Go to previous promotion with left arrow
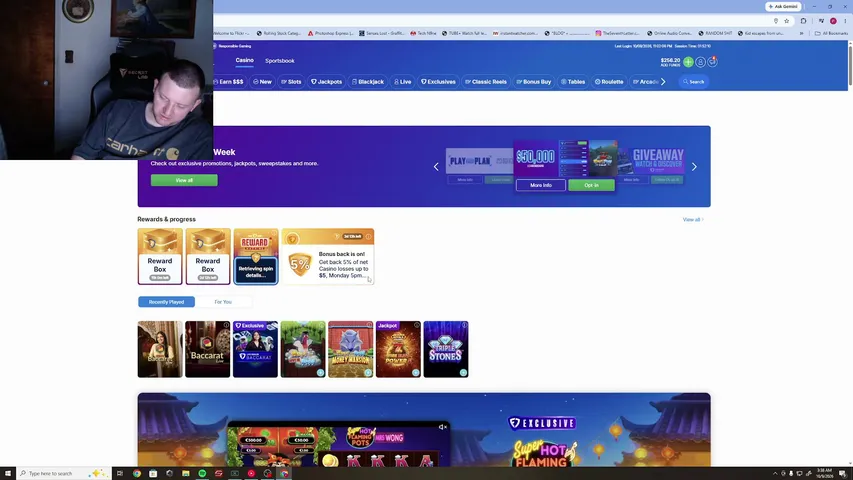853x480 pixels. pos(436,167)
